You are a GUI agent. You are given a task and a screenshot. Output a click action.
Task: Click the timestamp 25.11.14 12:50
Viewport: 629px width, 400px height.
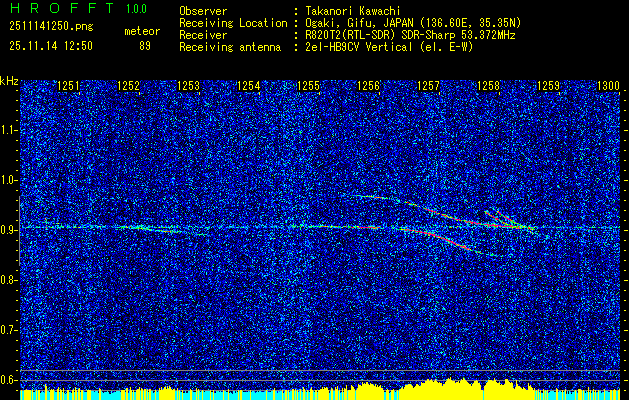(51, 46)
